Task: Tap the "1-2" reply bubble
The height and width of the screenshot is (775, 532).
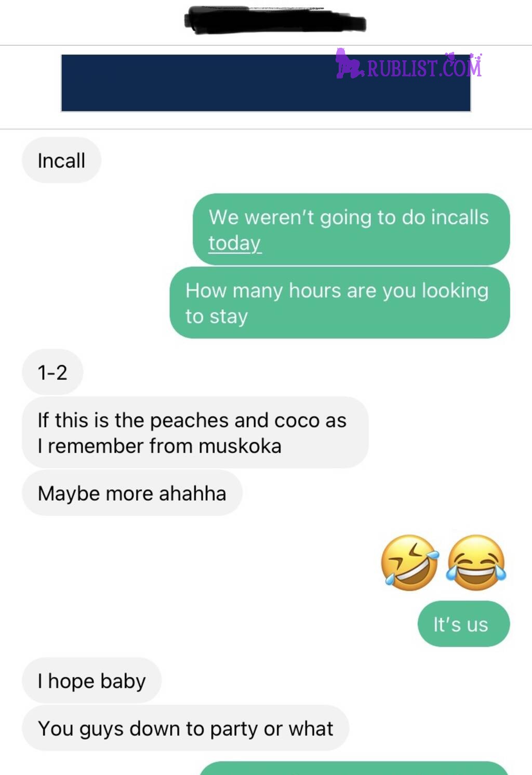Action: point(52,372)
